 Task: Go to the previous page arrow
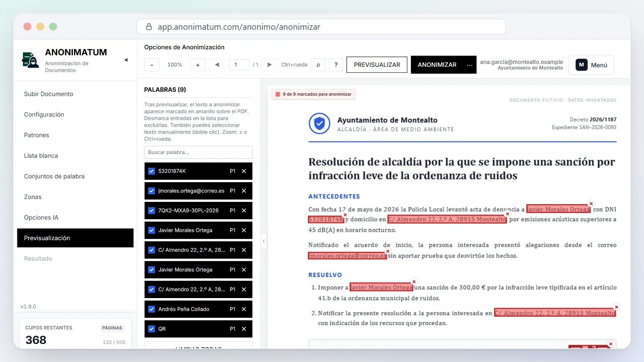[x=217, y=65]
